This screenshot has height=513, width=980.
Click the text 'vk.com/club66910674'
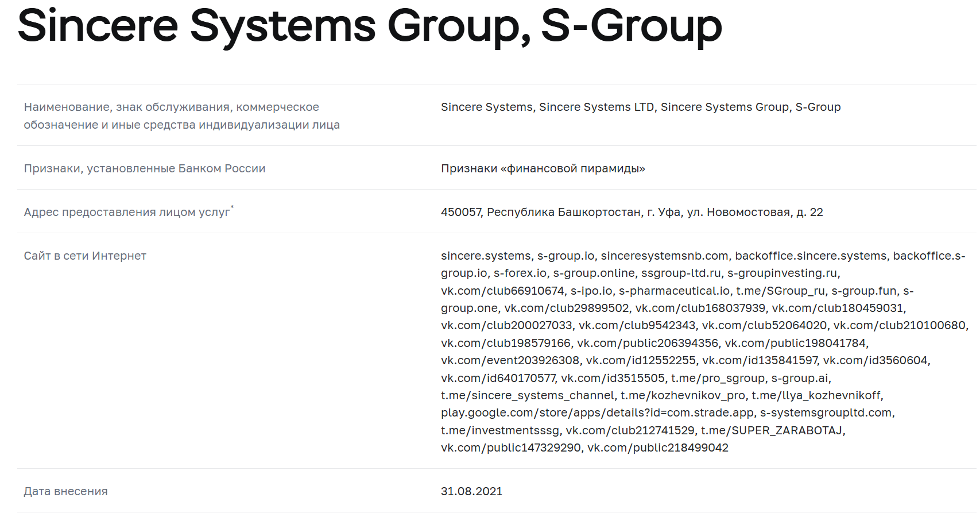coord(502,291)
